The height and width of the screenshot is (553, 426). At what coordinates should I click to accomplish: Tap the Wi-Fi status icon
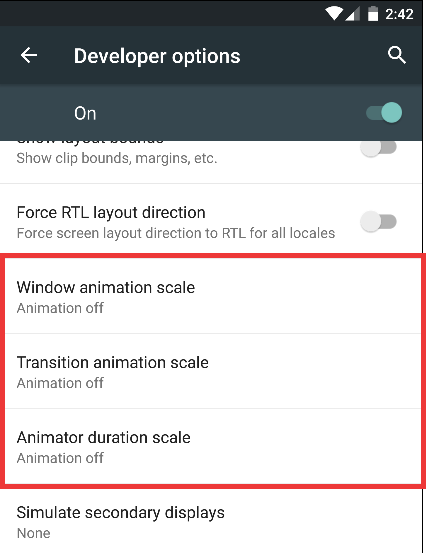[x=334, y=14]
